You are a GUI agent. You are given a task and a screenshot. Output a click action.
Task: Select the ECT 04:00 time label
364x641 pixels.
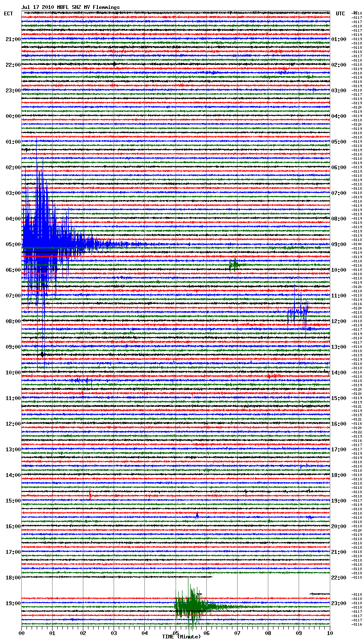click(13, 219)
